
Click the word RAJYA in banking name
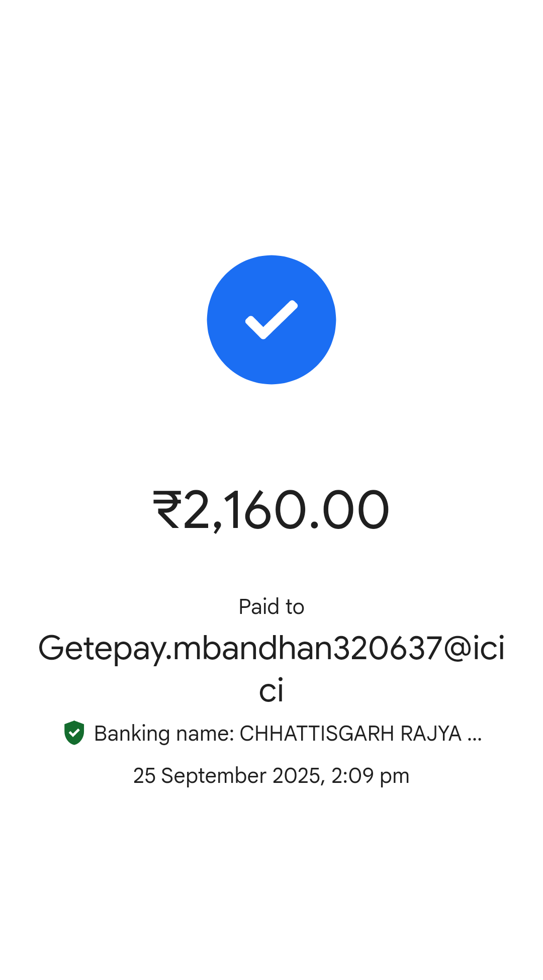coord(431,734)
